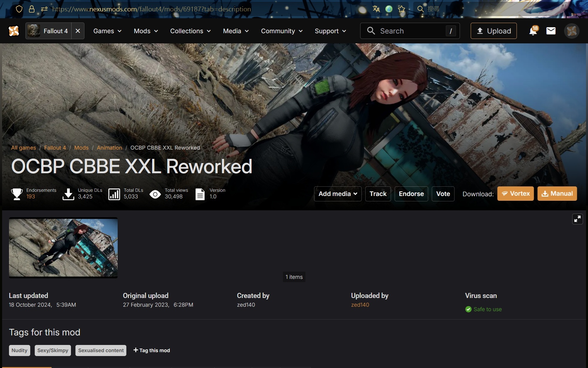Click the Vote button
The height and width of the screenshot is (368, 588).
(443, 194)
